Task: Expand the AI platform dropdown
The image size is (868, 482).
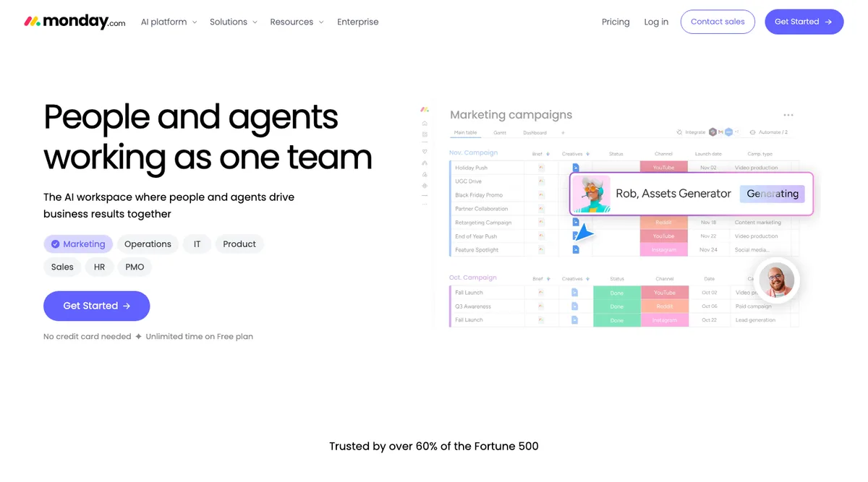Action: 169,22
